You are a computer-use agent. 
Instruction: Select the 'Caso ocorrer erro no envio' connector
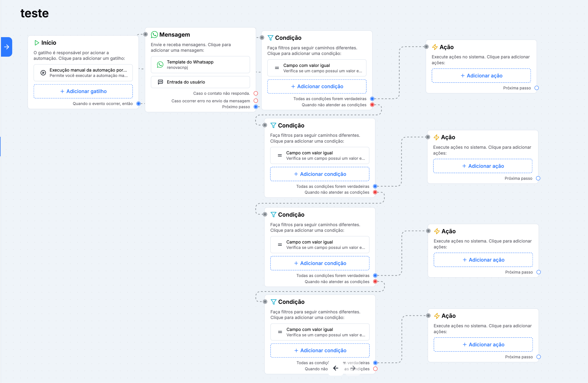(256, 101)
